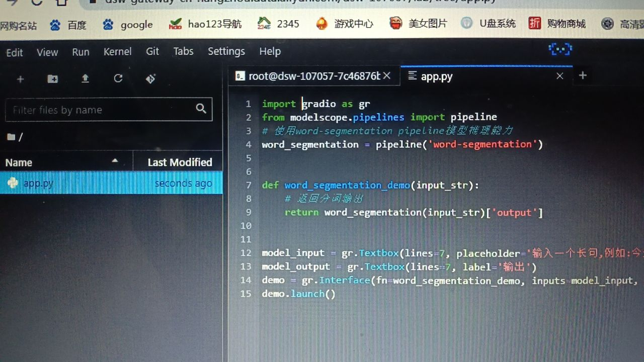
Task: Open the View menu
Action: (47, 52)
